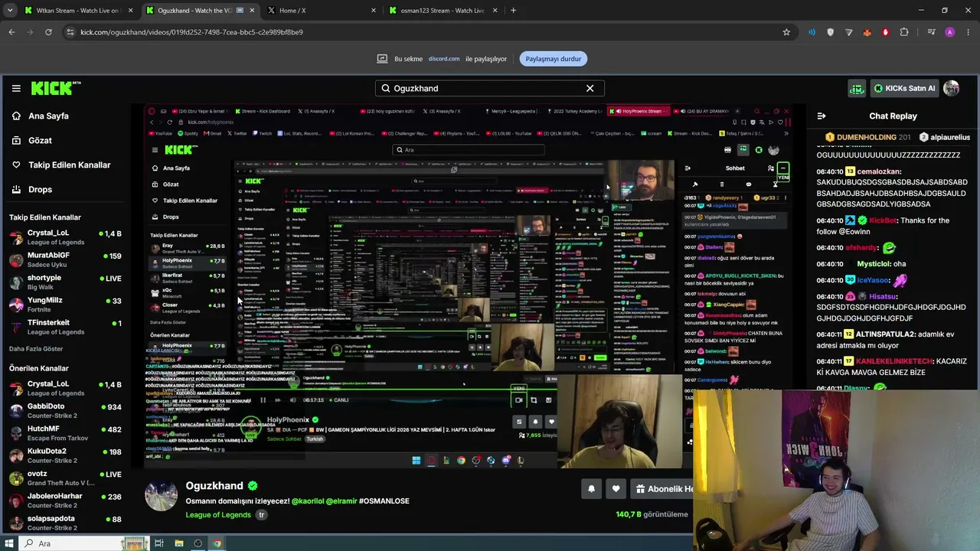Toggle follow heart for Oguzkhand
Viewport: 980px width, 551px height.
tap(616, 489)
